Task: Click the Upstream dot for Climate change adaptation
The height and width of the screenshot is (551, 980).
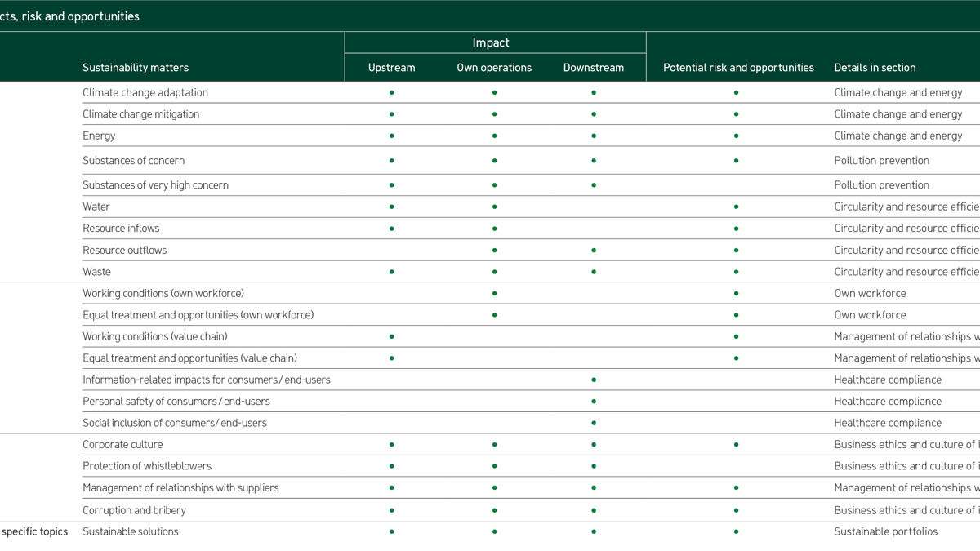Action: click(x=392, y=93)
